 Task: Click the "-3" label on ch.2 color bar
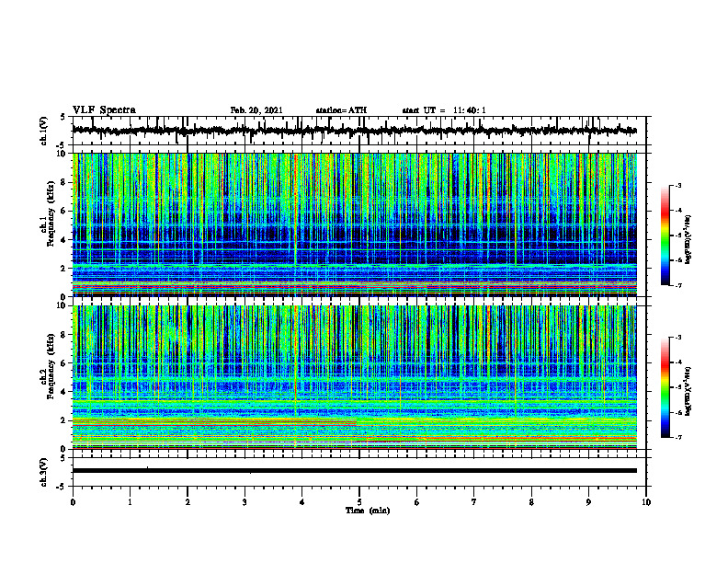pos(678,338)
